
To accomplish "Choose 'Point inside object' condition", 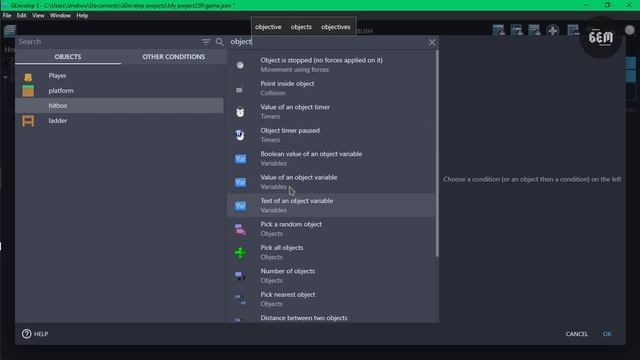I will click(331, 88).
